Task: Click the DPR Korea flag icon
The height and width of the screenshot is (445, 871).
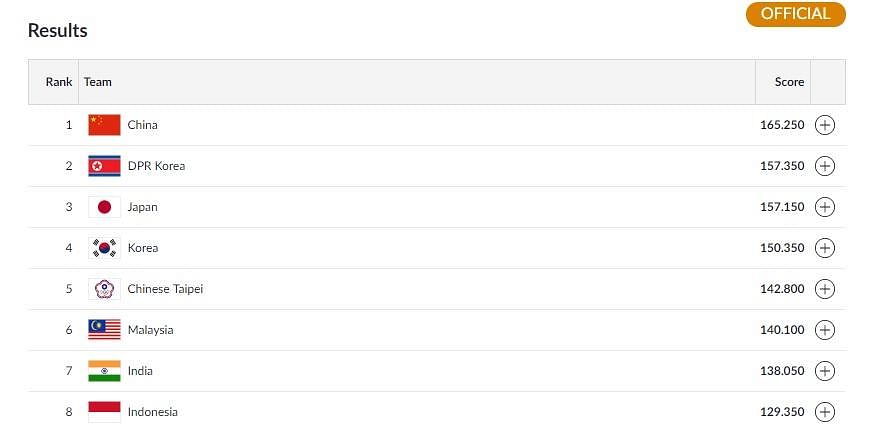Action: pyautogui.click(x=104, y=166)
